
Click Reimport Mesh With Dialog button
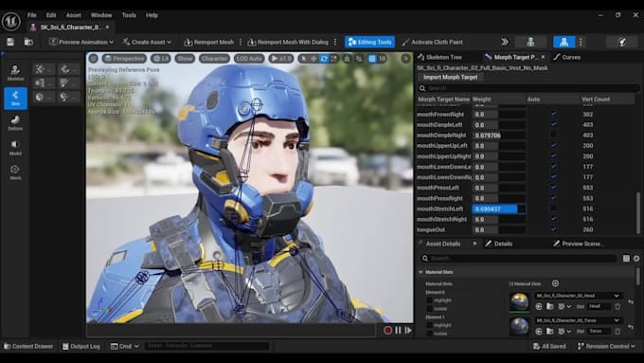288,42
